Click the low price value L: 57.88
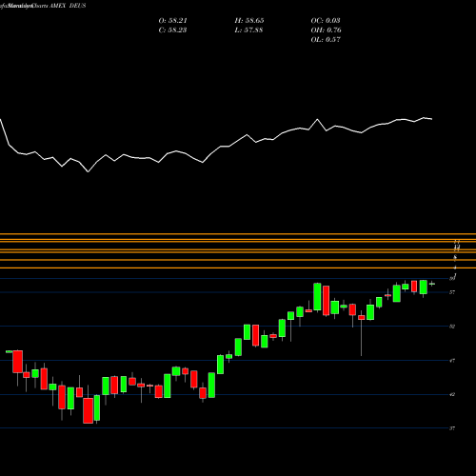The width and height of the screenshot is (476, 476). point(248,30)
